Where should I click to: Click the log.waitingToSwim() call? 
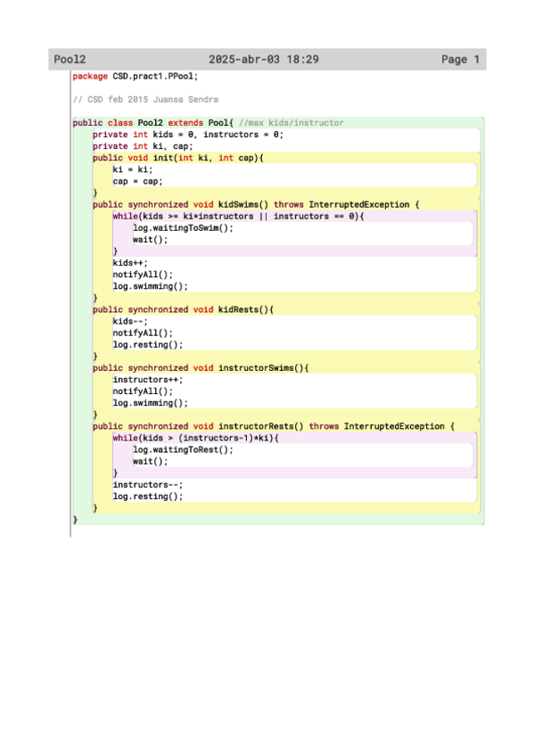tap(183, 228)
